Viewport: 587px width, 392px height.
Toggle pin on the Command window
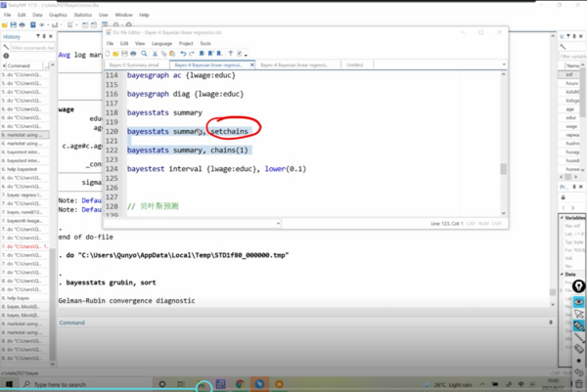[x=551, y=323]
